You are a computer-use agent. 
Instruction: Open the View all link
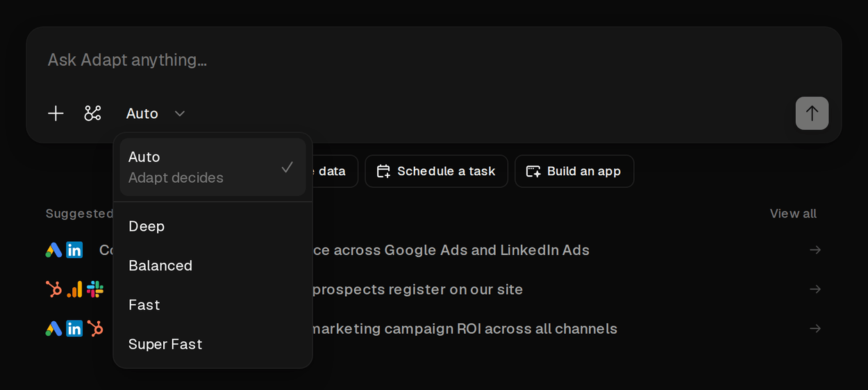[793, 213]
